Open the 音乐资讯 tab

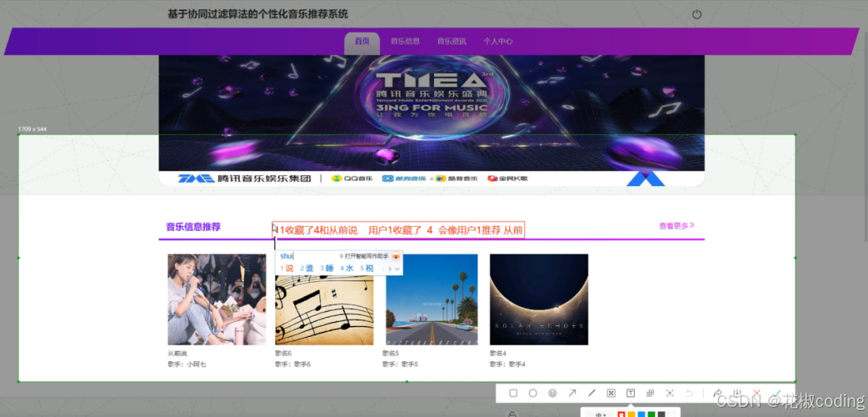pos(451,41)
